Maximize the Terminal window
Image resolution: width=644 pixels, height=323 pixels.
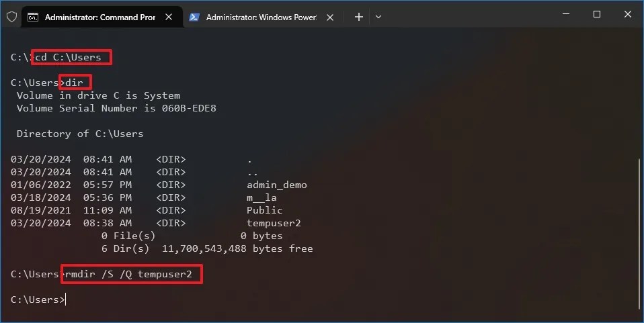(597, 14)
